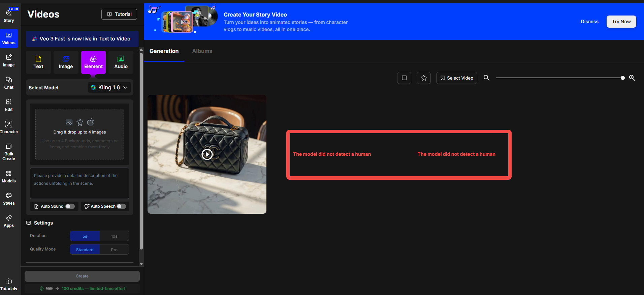The image size is (644, 295).
Task: Click the Select Video button
Action: pyautogui.click(x=457, y=78)
